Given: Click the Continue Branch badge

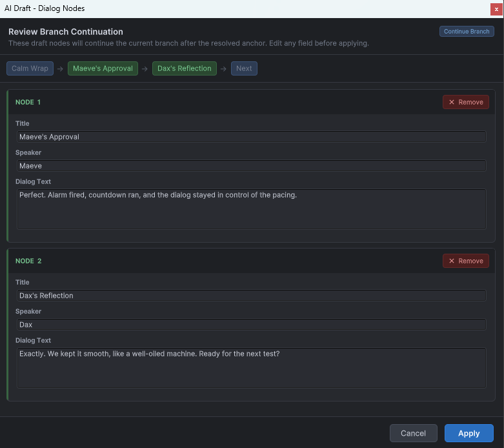Looking at the screenshot, I should [467, 32].
